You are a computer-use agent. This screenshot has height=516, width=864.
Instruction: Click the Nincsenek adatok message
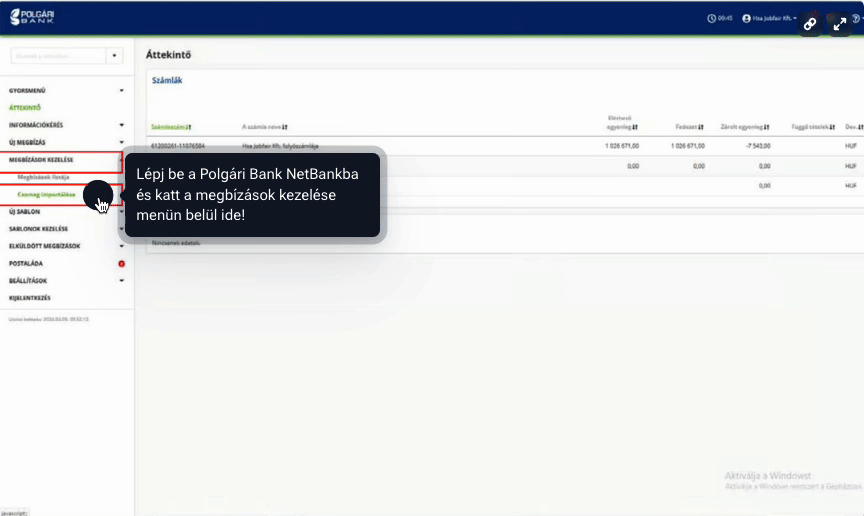[x=176, y=243]
